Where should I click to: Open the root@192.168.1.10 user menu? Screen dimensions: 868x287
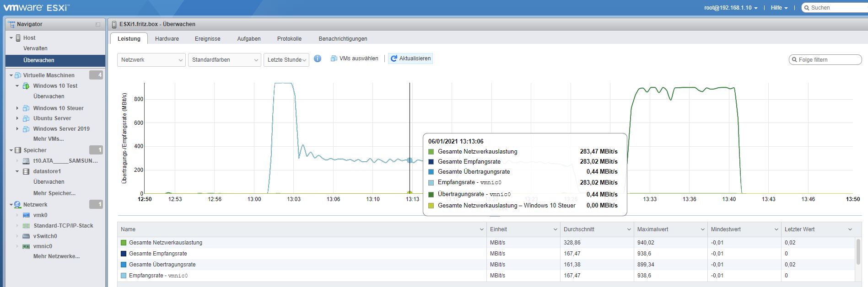pos(730,8)
